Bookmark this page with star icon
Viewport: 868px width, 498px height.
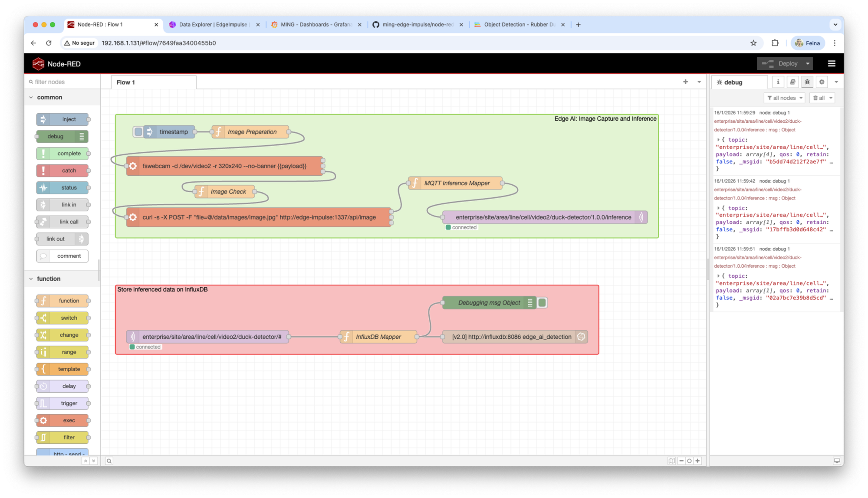(x=753, y=43)
